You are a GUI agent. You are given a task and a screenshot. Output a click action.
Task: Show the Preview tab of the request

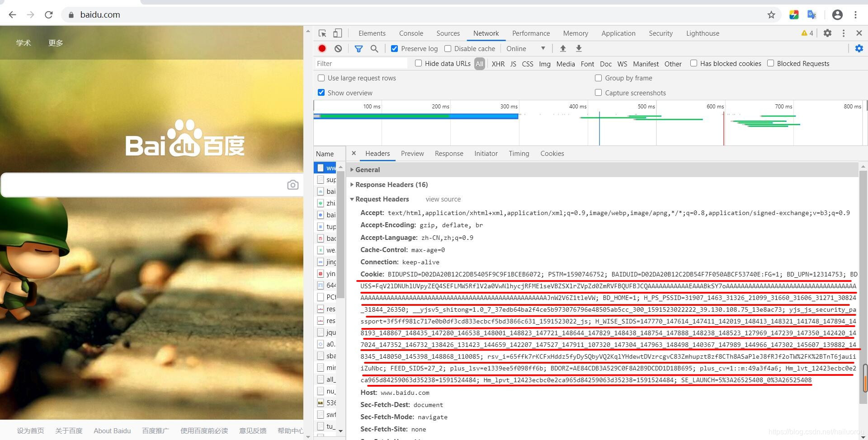[x=412, y=154]
